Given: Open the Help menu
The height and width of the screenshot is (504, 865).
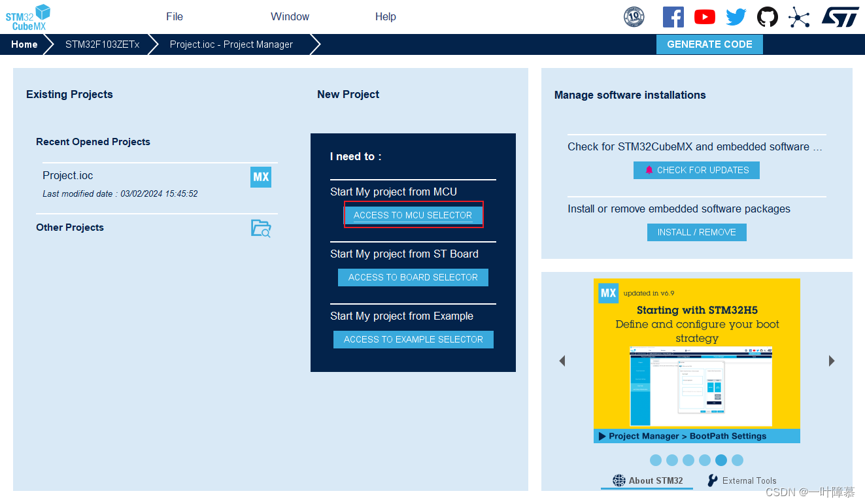Looking at the screenshot, I should coord(386,17).
